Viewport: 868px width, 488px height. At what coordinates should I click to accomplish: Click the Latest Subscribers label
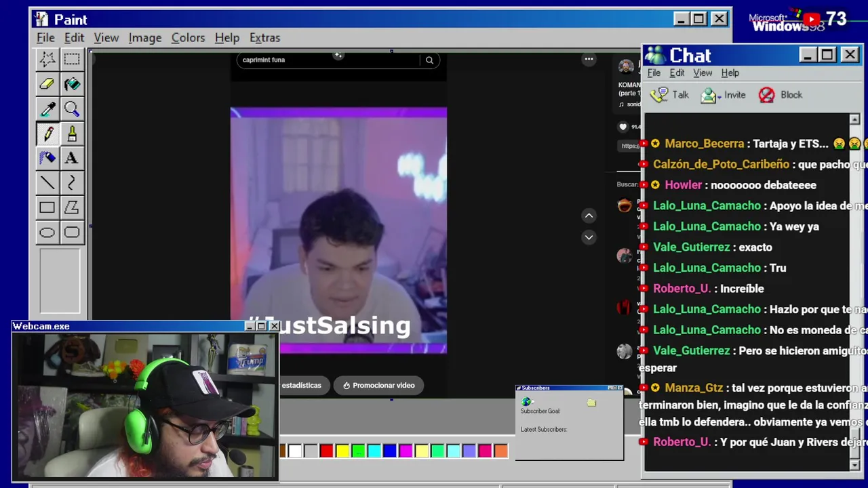tap(544, 430)
